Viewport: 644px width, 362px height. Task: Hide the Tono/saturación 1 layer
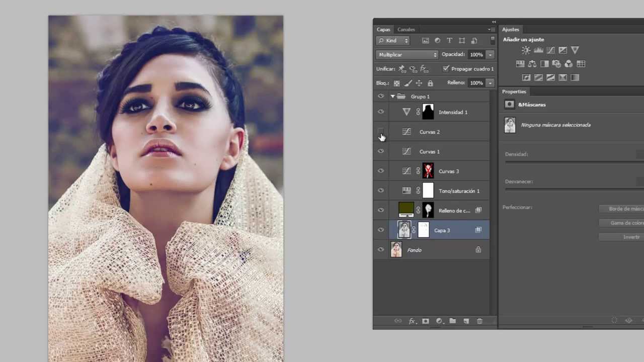[381, 191]
